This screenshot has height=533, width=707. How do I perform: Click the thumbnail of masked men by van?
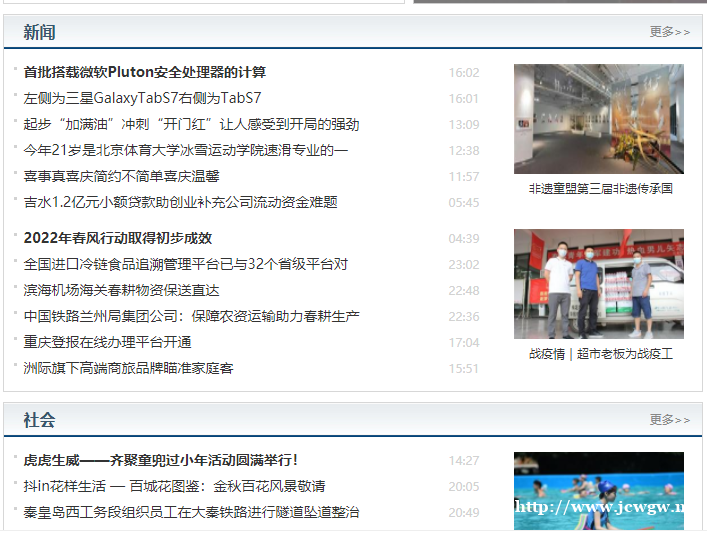598,284
